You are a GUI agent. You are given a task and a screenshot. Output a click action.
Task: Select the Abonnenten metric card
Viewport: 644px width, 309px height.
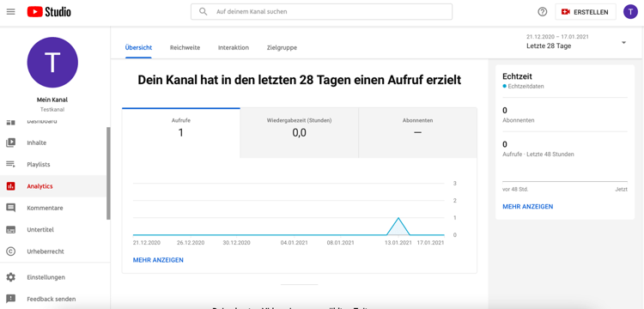point(417,133)
